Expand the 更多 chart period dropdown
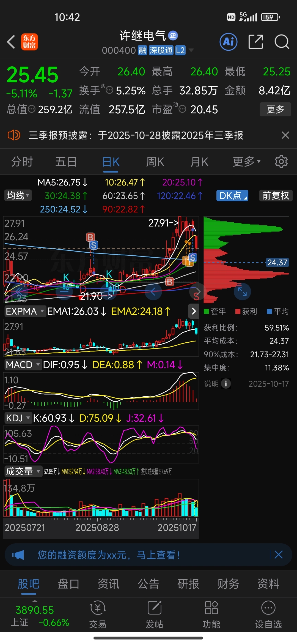This screenshot has width=297, height=644. click(x=246, y=162)
